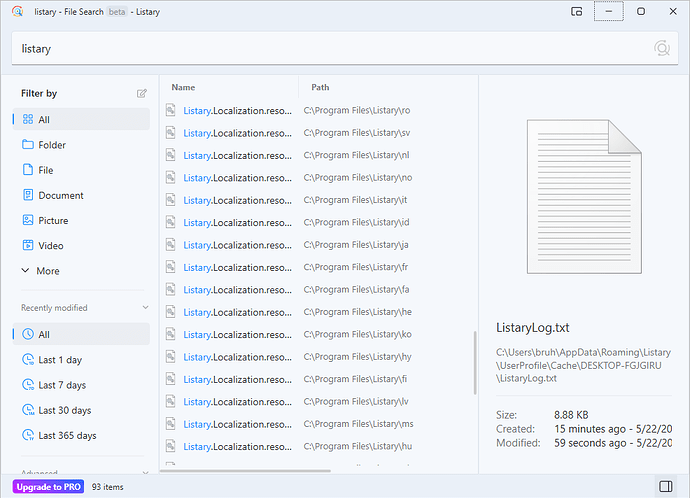
Task: Click the horizontal scrollbar under results
Action: coord(245,471)
